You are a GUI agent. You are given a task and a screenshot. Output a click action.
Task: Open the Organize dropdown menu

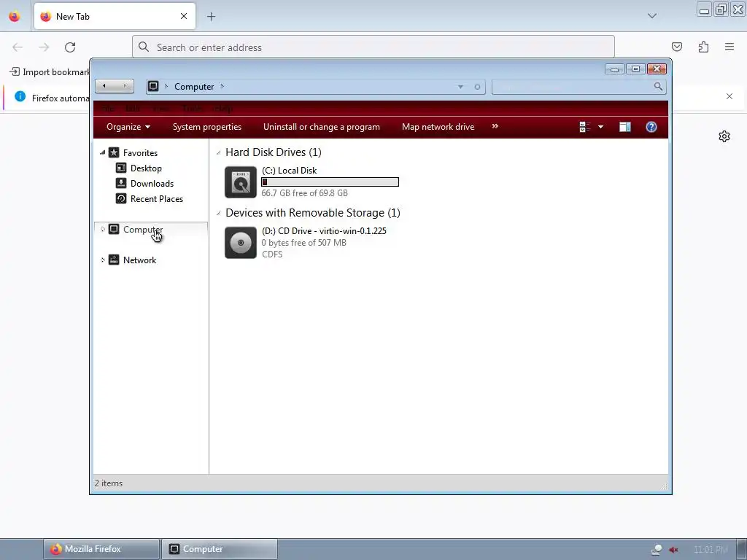point(128,127)
